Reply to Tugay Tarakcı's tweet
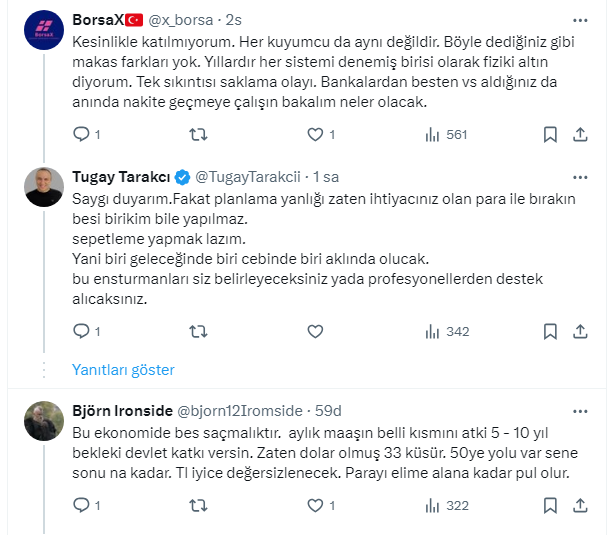The height and width of the screenshot is (535, 615). pos(82,330)
